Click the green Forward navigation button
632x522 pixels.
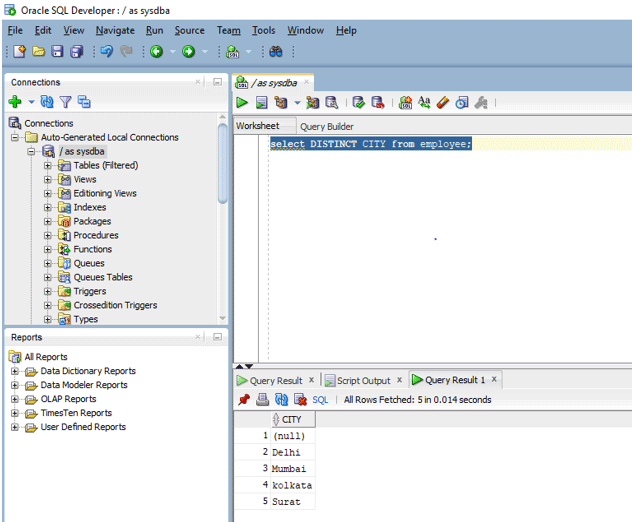pyautogui.click(x=188, y=52)
